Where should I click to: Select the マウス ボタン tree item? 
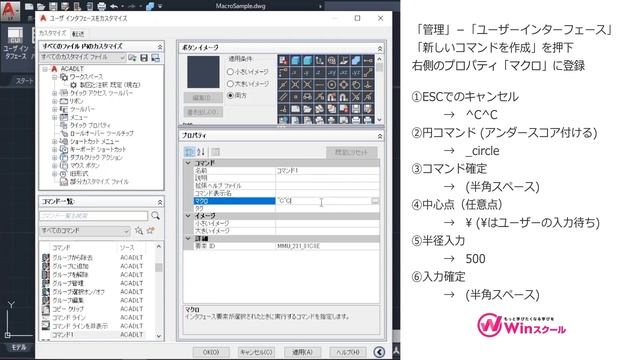(x=85, y=165)
